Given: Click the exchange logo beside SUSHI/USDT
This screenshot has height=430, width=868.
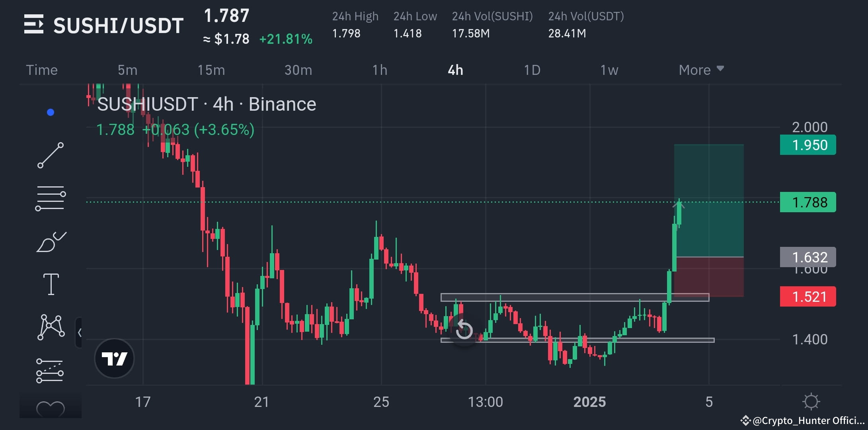Looking at the screenshot, I should (x=34, y=25).
